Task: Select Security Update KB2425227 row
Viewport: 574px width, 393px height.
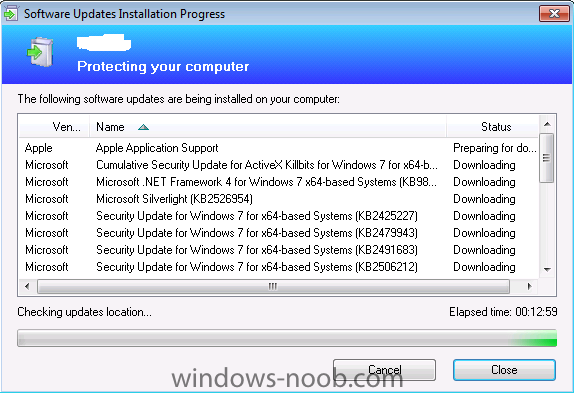Action: [x=279, y=216]
